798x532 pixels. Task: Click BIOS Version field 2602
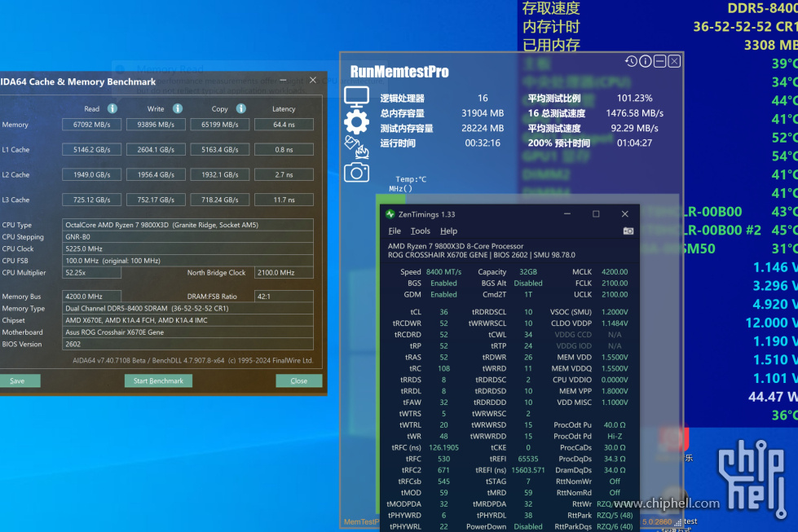click(x=187, y=345)
